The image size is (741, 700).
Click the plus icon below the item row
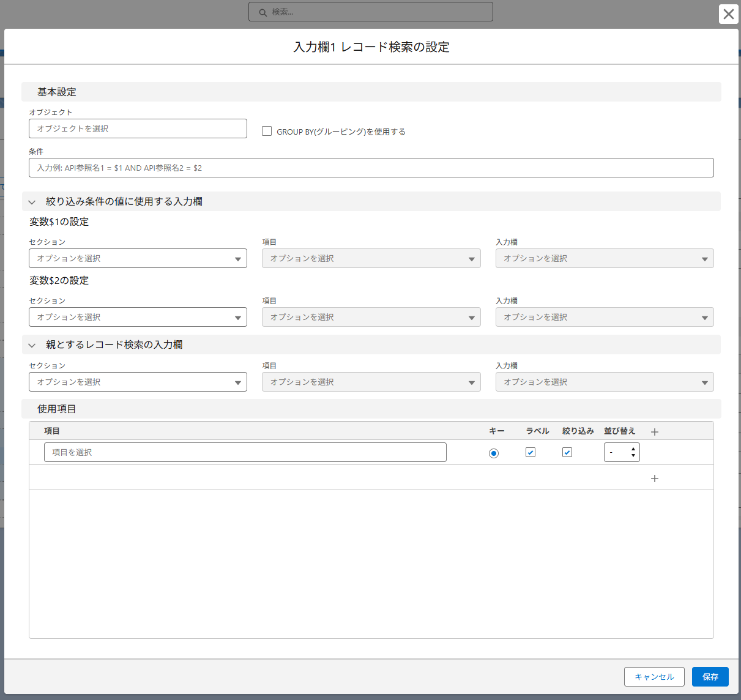(x=655, y=478)
